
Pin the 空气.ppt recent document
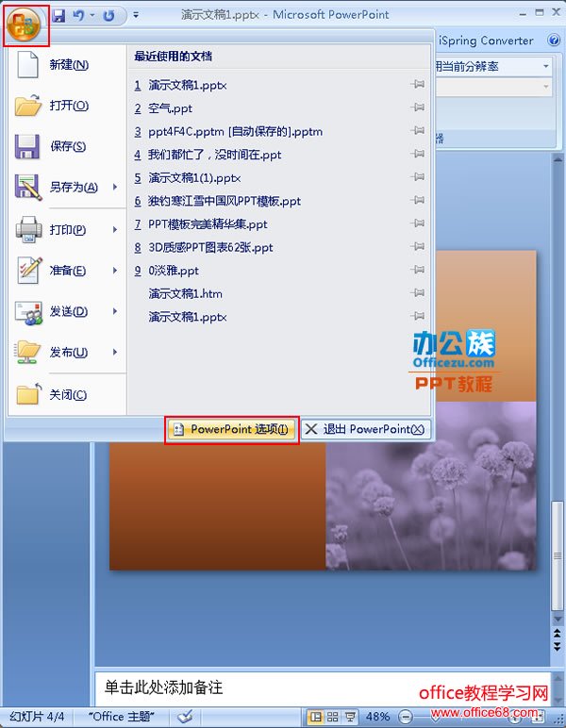coord(417,108)
